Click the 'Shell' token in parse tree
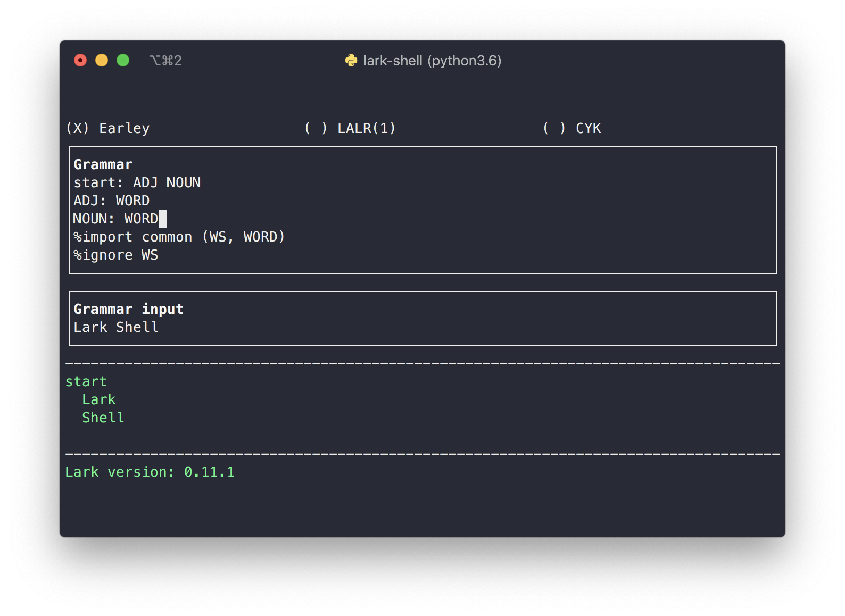 pyautogui.click(x=103, y=418)
